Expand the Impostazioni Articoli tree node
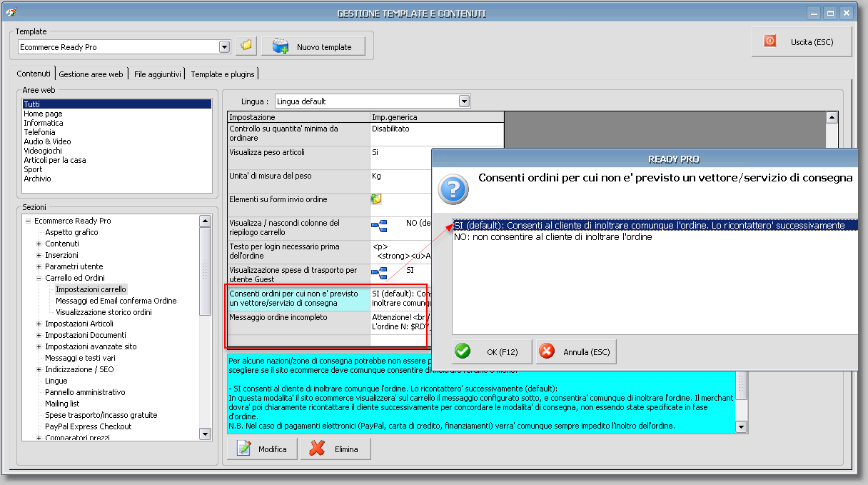 (39, 324)
